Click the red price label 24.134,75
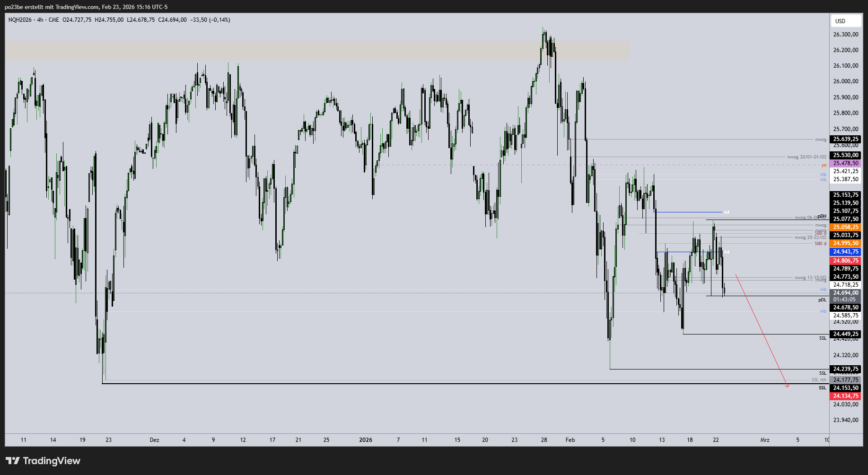Viewport: 868px width, 475px height. [846, 396]
